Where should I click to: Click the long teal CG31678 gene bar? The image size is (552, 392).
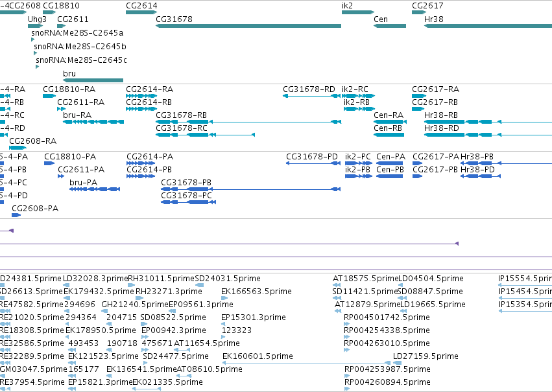point(248,26)
